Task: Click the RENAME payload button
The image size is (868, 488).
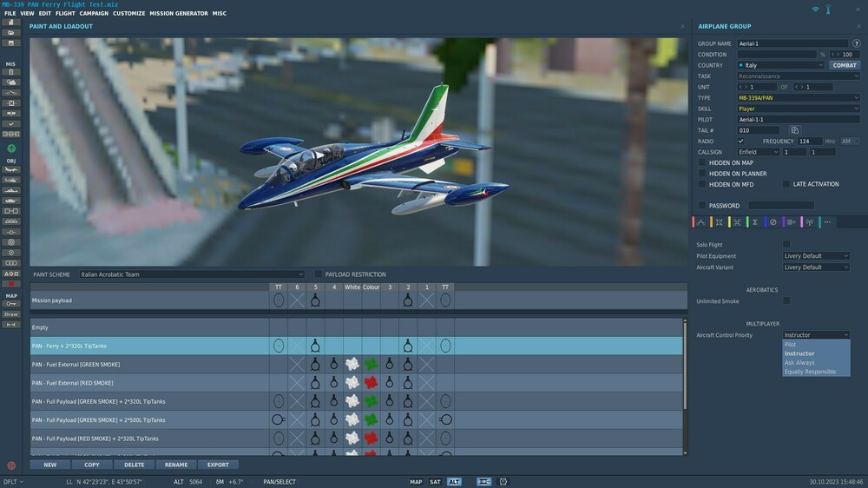Action: (x=176, y=465)
